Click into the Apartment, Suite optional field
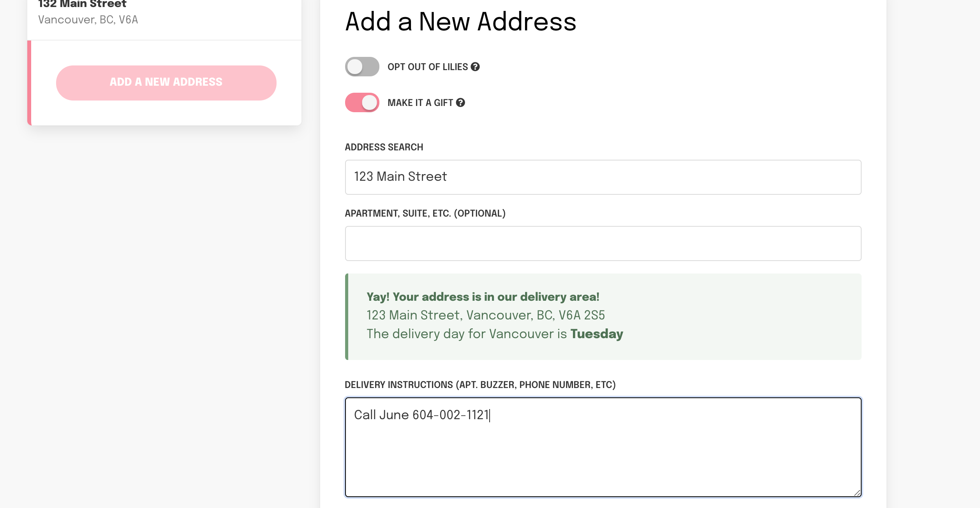Screen dimensions: 980x508 click(603, 243)
